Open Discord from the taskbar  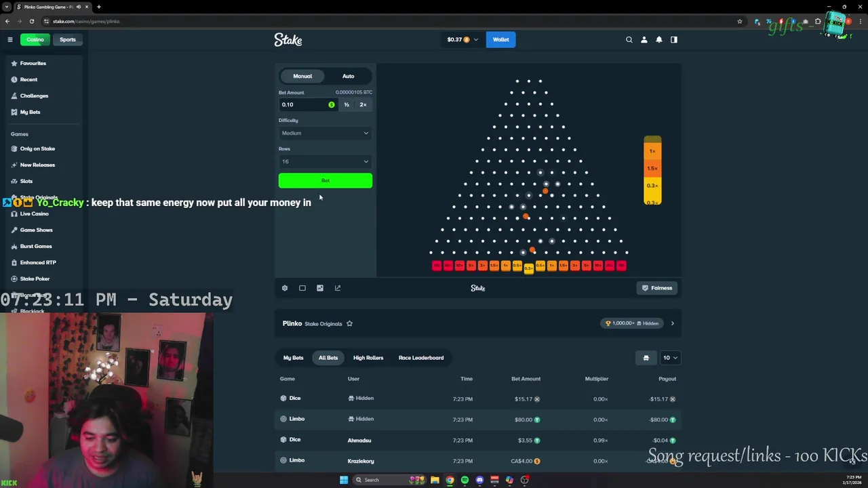tap(479, 480)
